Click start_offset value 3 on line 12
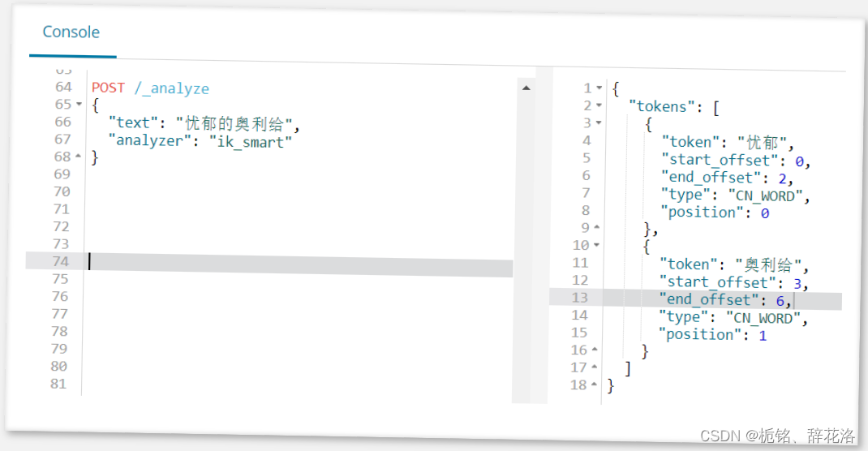 click(x=797, y=284)
